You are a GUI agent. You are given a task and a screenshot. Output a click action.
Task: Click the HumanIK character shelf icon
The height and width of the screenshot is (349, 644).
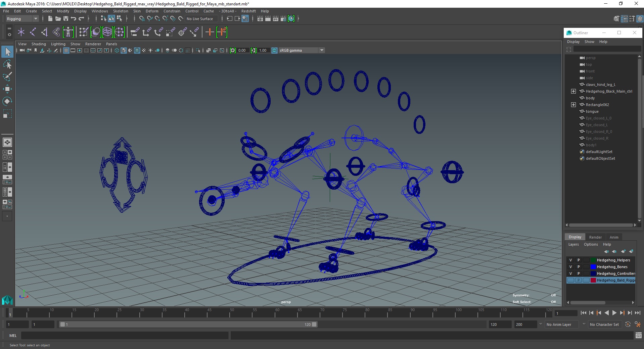tap(68, 32)
